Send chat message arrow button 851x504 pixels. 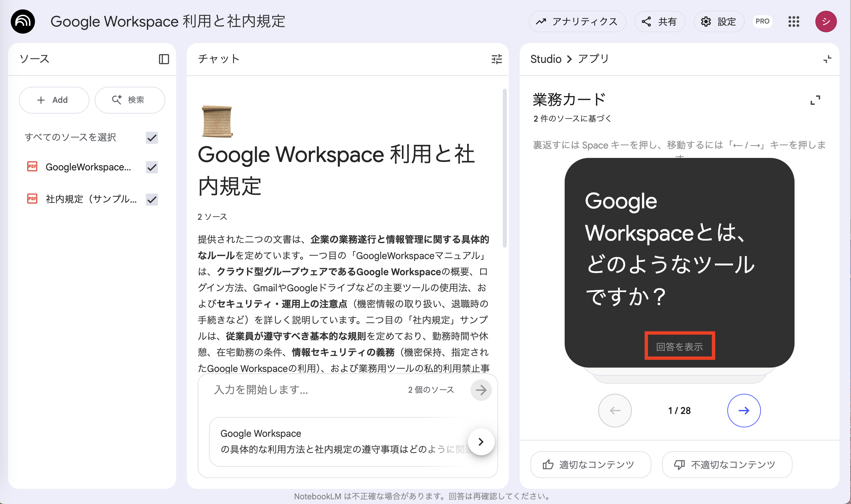pyautogui.click(x=481, y=390)
